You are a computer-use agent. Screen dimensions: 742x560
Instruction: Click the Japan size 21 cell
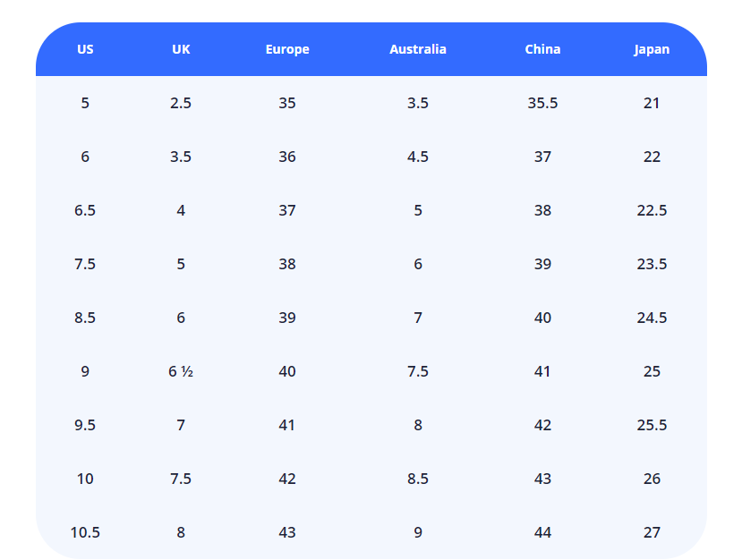(652, 103)
